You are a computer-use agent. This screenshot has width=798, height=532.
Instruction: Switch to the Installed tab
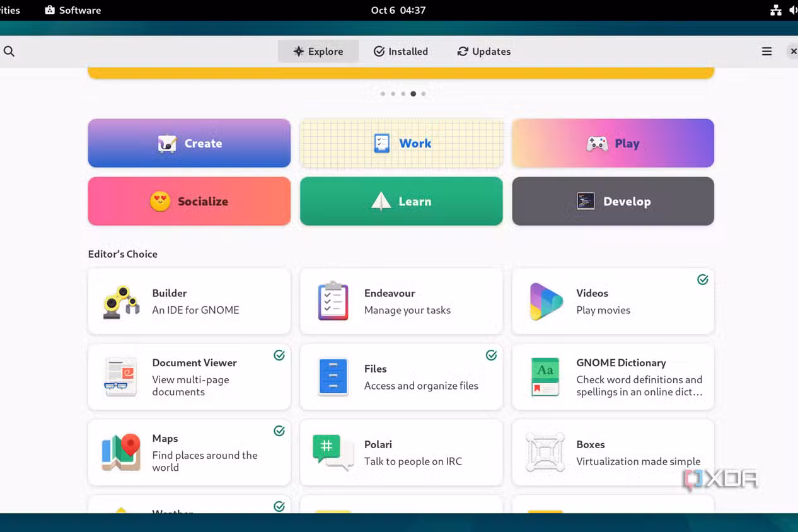401,52
